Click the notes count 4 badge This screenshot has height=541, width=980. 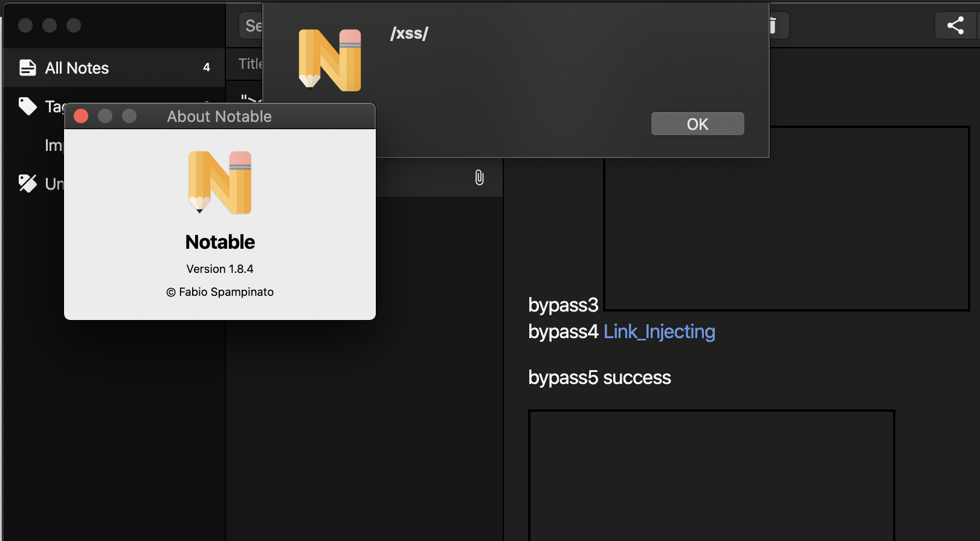pyautogui.click(x=207, y=68)
